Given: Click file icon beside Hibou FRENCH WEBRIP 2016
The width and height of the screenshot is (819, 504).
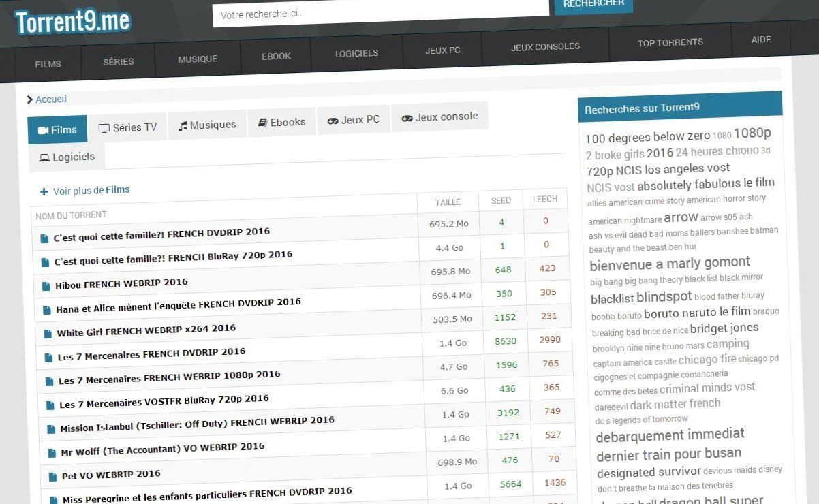Looking at the screenshot, I should [x=46, y=286].
